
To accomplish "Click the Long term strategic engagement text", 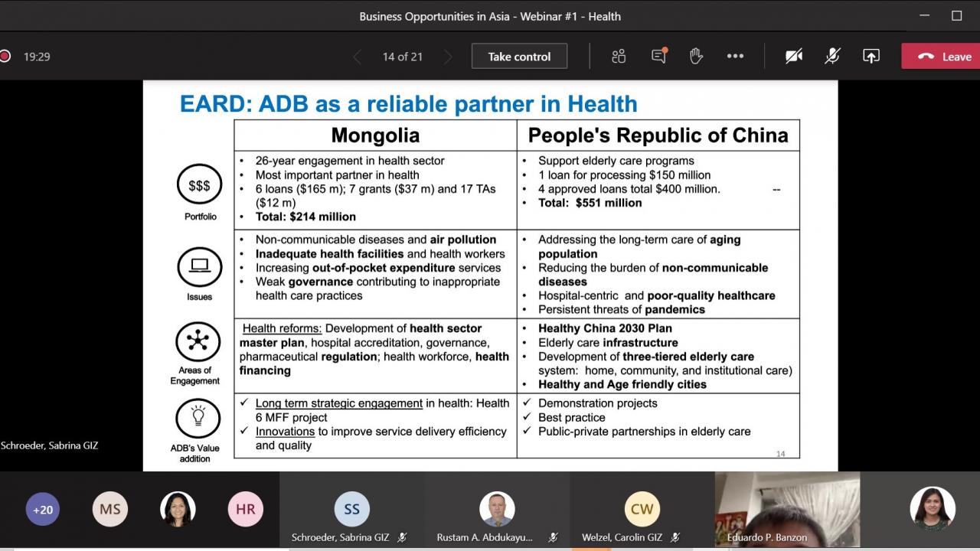I will coord(339,403).
